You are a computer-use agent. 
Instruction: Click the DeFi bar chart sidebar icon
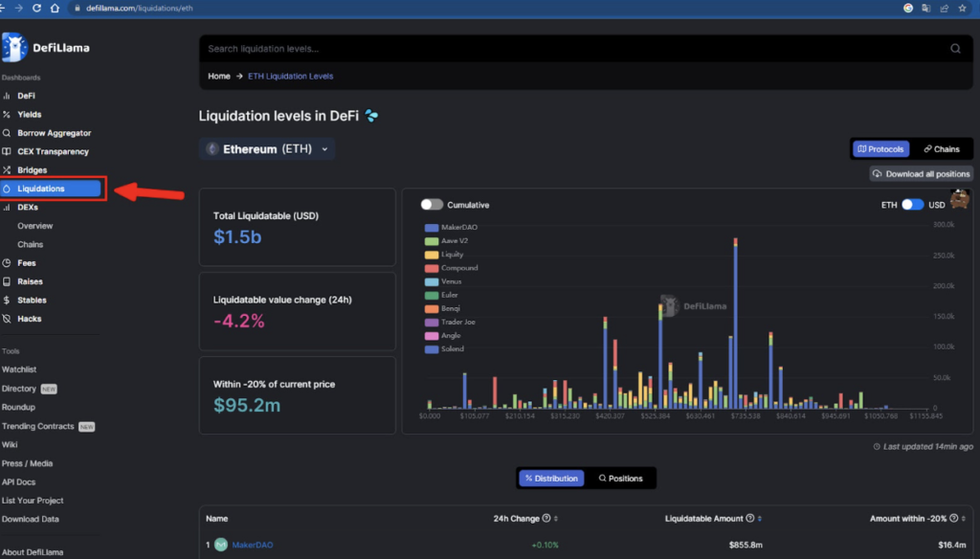click(x=7, y=96)
